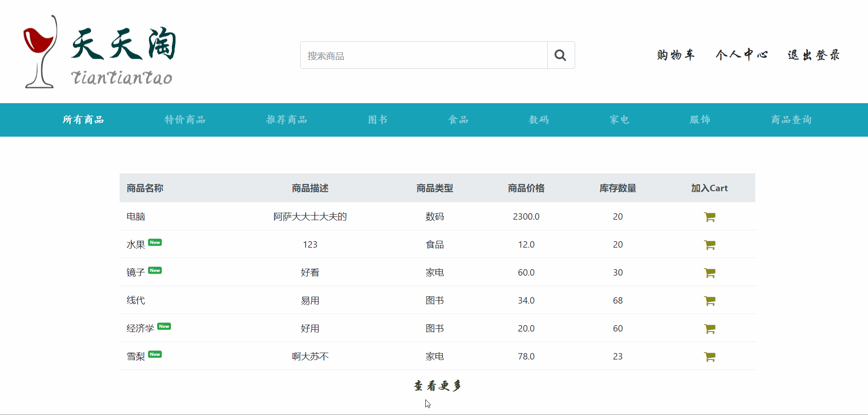This screenshot has width=868, height=415.
Task: Click the New badge beside 经济学
Action: (x=164, y=326)
